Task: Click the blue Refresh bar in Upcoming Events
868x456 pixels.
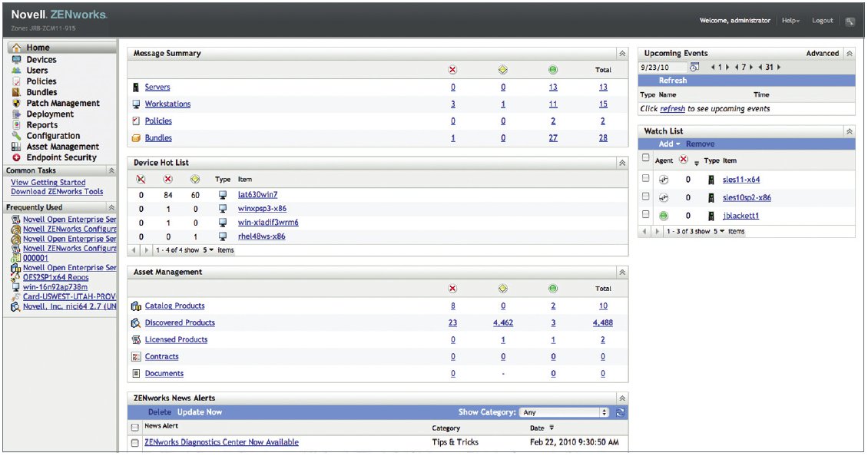Action: pos(746,81)
